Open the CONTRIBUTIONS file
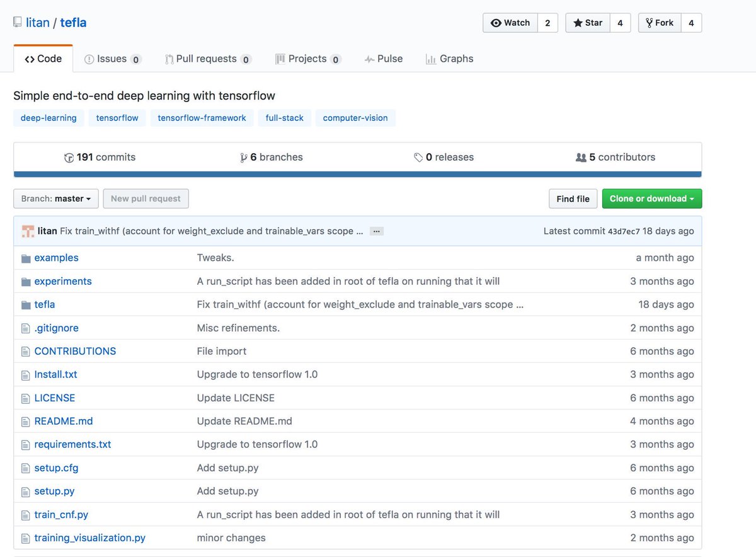756x557 pixels. tap(75, 352)
